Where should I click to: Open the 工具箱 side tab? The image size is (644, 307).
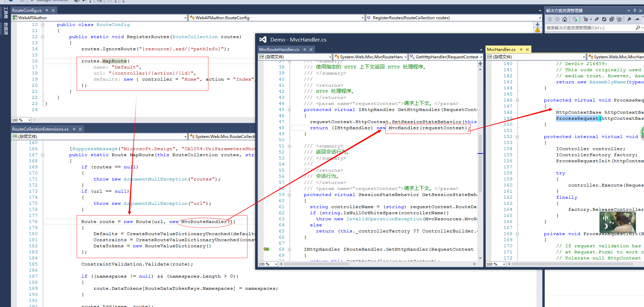pyautogui.click(x=6, y=12)
